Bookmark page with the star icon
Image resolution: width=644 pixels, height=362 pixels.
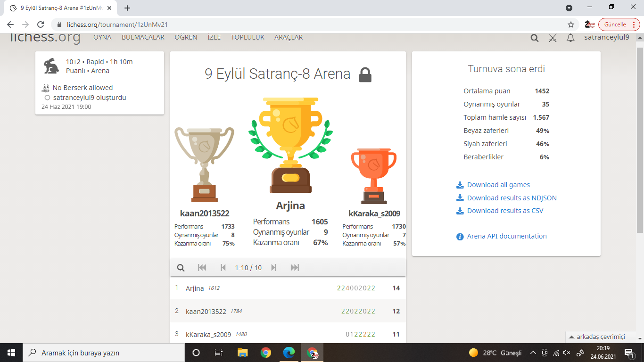pyautogui.click(x=571, y=25)
